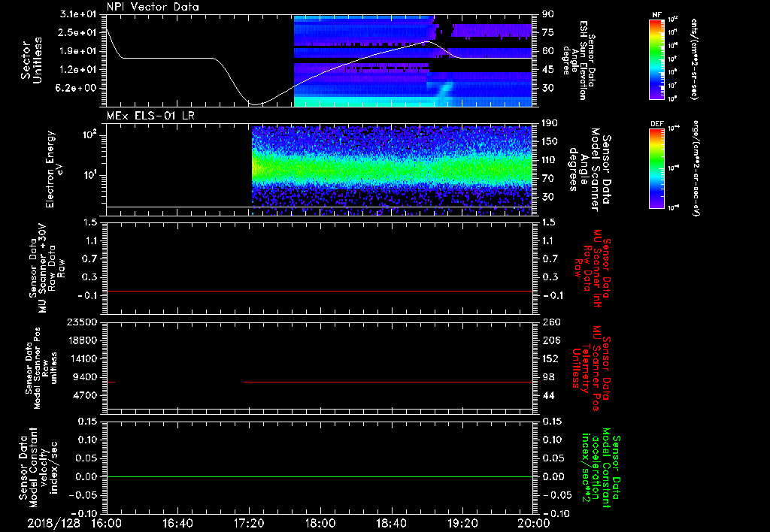The height and width of the screenshot is (532, 770).
Task: Click the "ergs/(cm**2-sr-sec-eV)" color bar units label
Action: [696, 168]
